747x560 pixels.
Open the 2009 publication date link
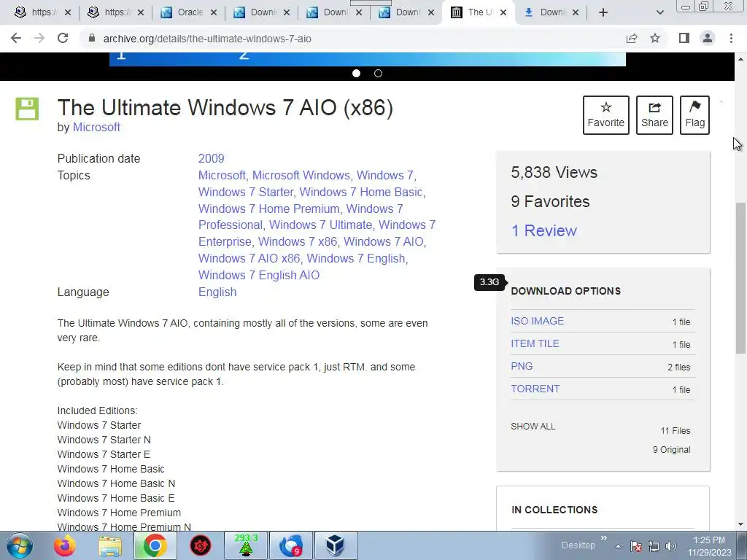(211, 158)
